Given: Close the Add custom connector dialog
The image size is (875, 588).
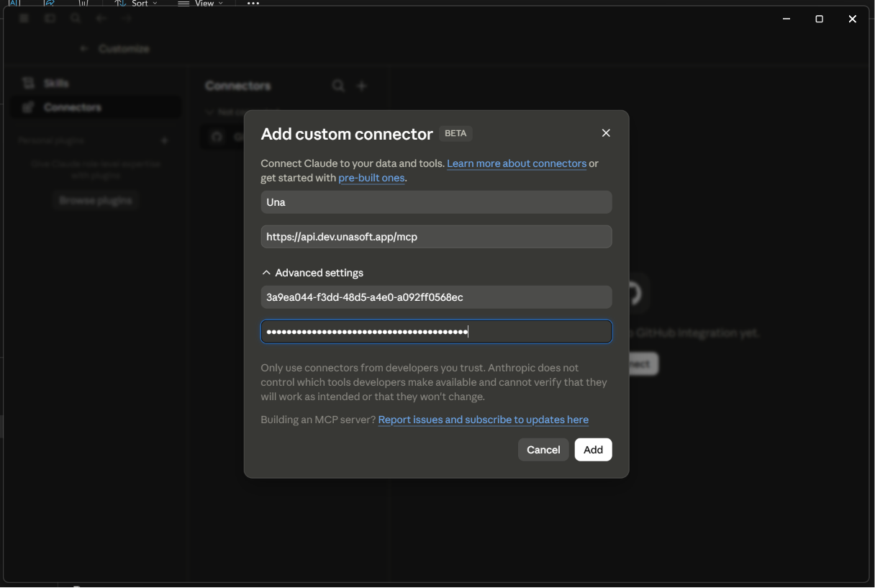Looking at the screenshot, I should [606, 133].
